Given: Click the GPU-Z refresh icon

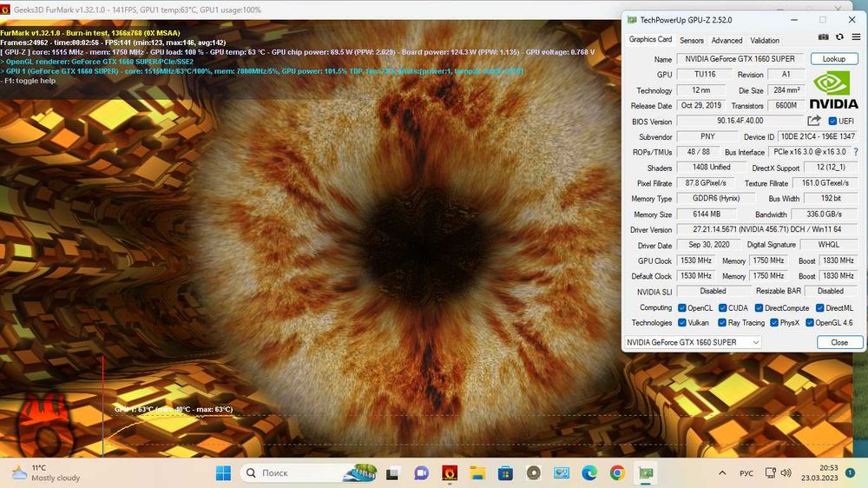Looking at the screenshot, I should [x=839, y=37].
